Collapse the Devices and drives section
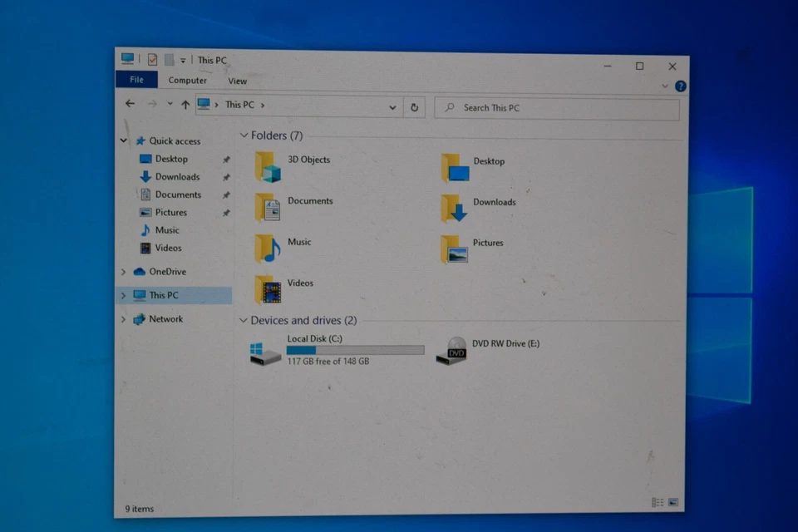 pos(243,320)
